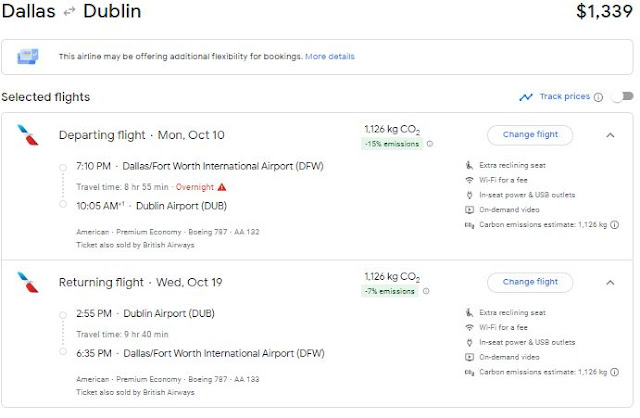
Task: Click the departing -15% emissions info icon
Action: click(x=430, y=144)
